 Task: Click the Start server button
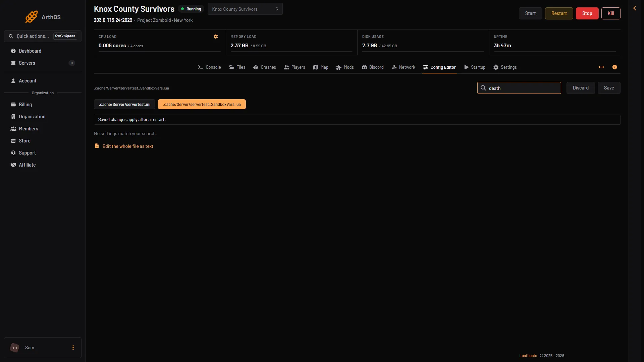click(530, 13)
